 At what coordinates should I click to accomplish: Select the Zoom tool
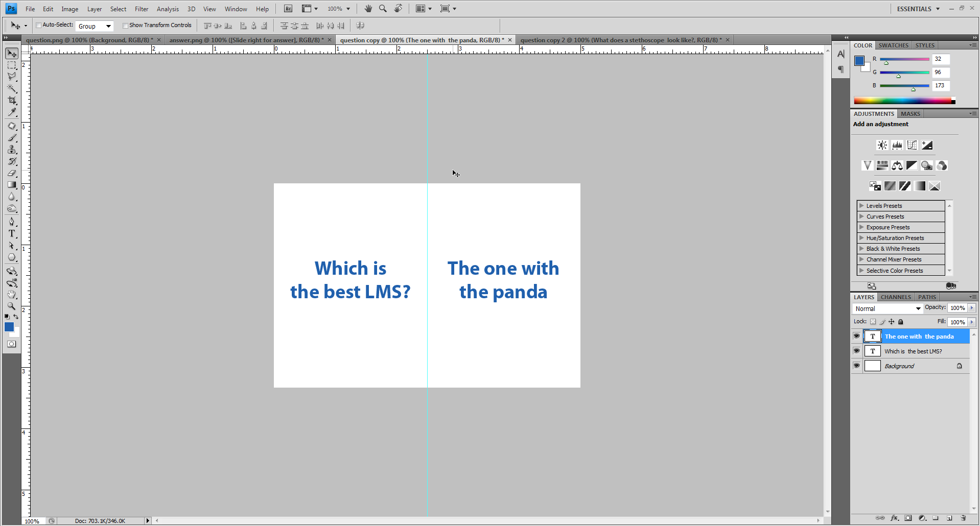(x=12, y=306)
